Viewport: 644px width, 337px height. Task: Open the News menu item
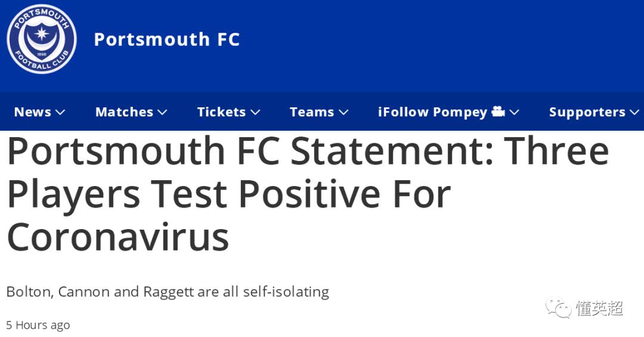click(33, 112)
